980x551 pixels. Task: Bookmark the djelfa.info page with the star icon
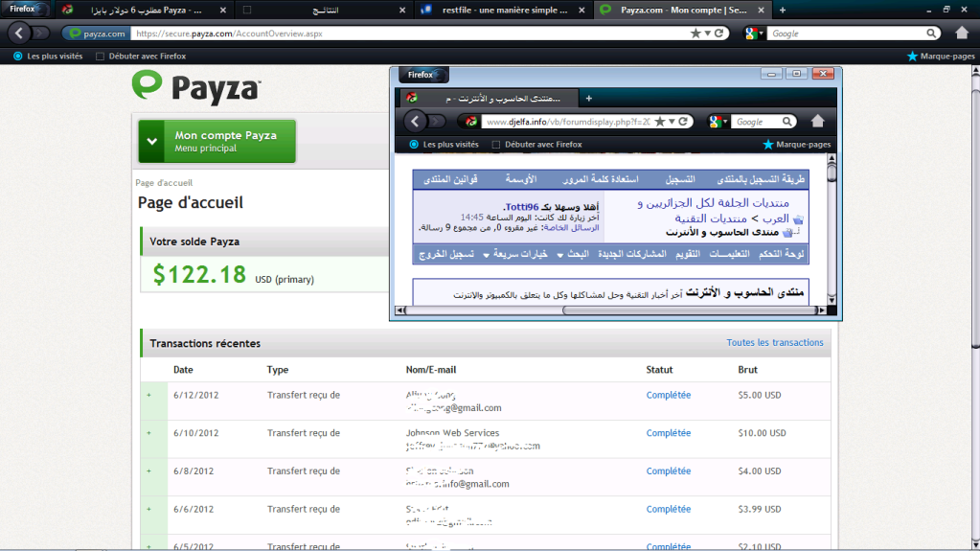(660, 122)
